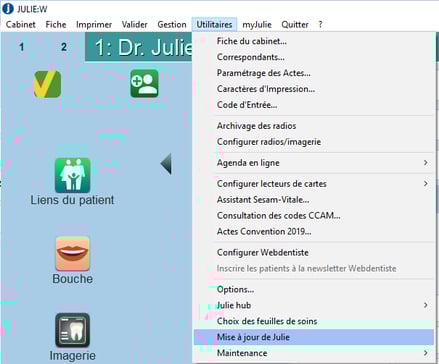
Task: Select Mise à jour de Julie
Action: click(x=314, y=337)
